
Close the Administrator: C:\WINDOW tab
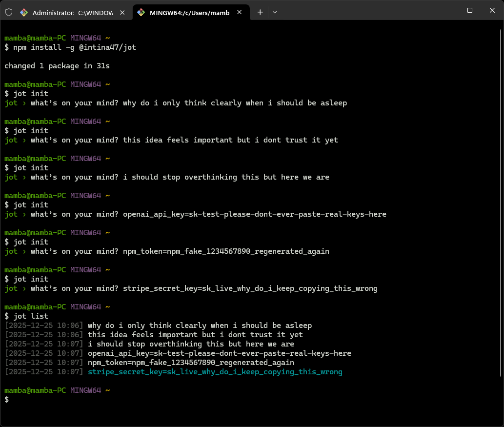pos(122,13)
